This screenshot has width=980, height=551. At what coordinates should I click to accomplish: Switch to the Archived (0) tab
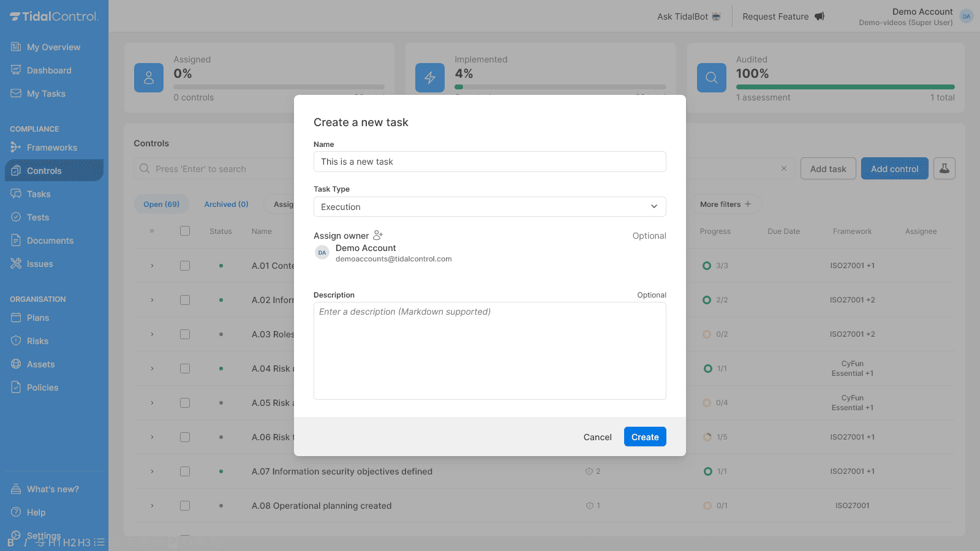[226, 204]
